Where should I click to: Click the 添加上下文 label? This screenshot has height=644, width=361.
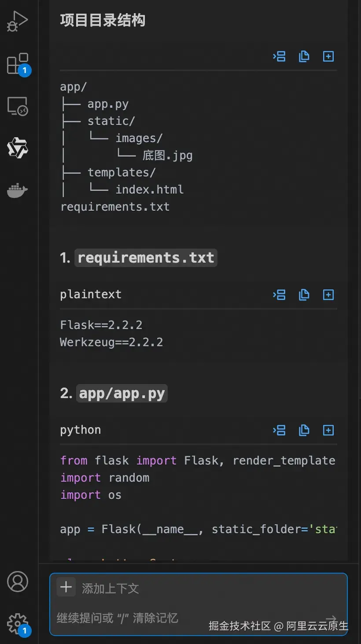[111, 589]
